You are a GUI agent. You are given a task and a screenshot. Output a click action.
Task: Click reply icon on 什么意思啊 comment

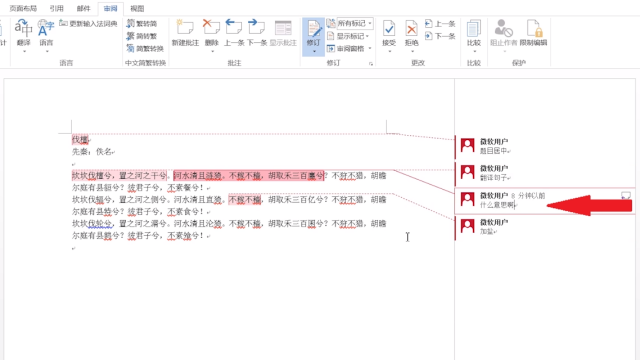point(626,195)
